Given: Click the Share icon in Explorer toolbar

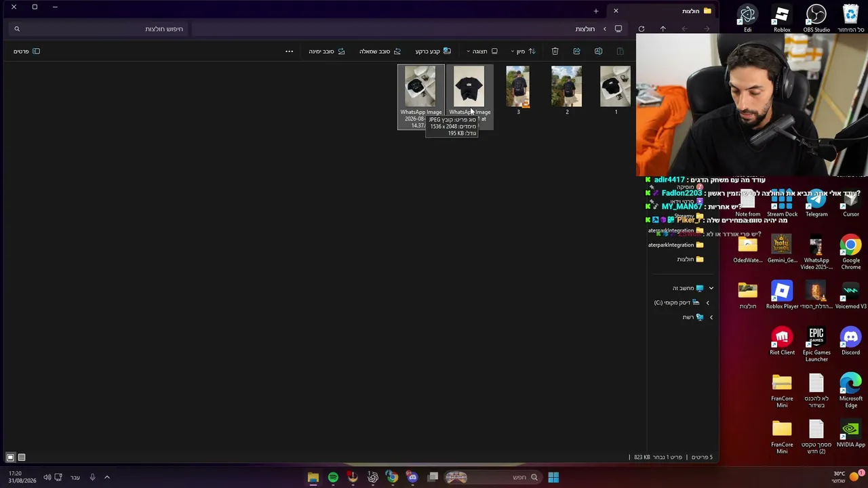Looking at the screenshot, I should click(576, 52).
